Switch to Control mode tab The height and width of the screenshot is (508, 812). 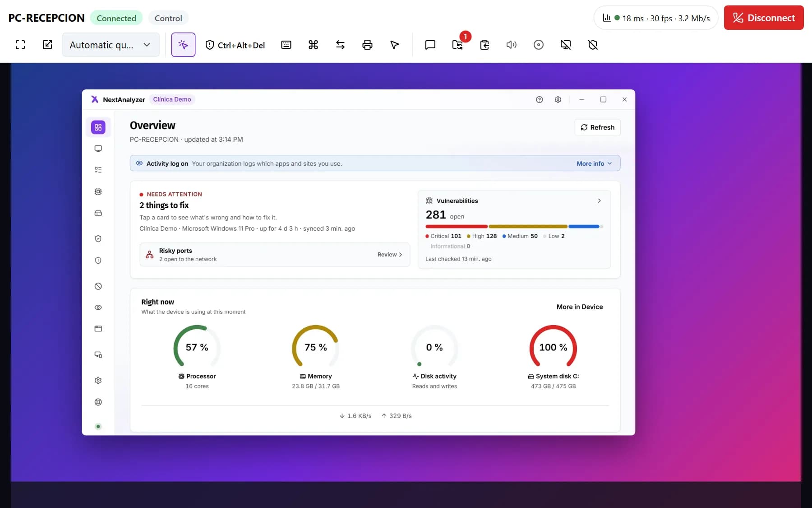(168, 18)
